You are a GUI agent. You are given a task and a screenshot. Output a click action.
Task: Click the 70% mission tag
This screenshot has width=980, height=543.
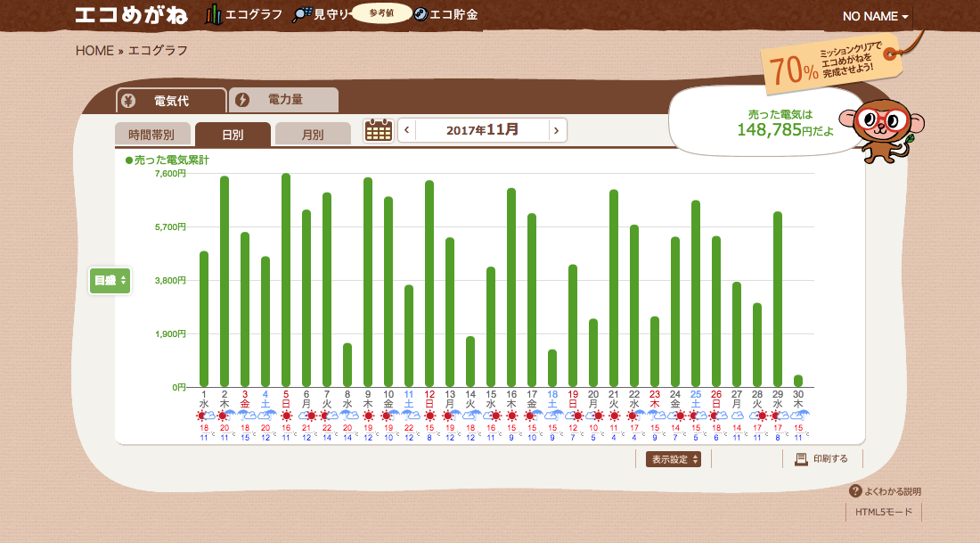(831, 64)
